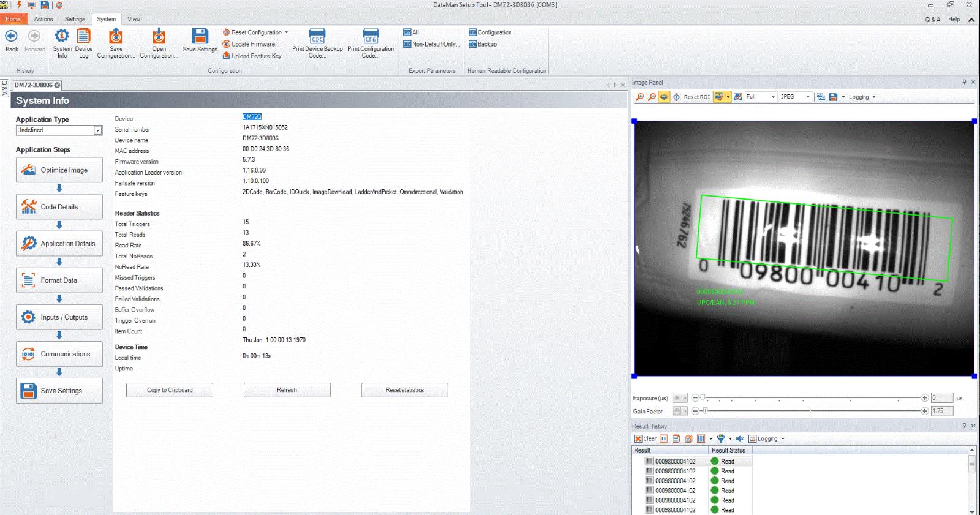Toggle the pause button in Result History
Screen dimensions: 980x515
pos(663,438)
